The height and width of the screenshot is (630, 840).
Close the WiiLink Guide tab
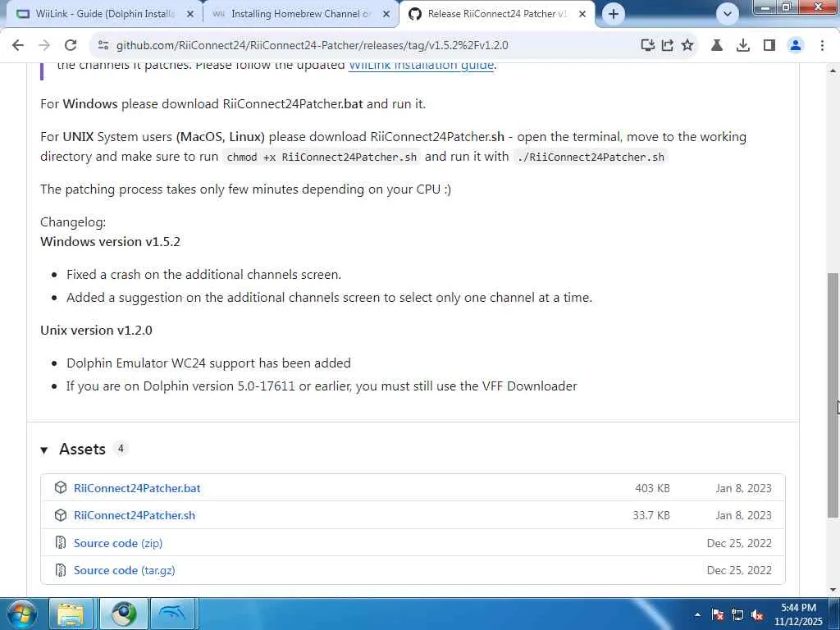[189, 15]
